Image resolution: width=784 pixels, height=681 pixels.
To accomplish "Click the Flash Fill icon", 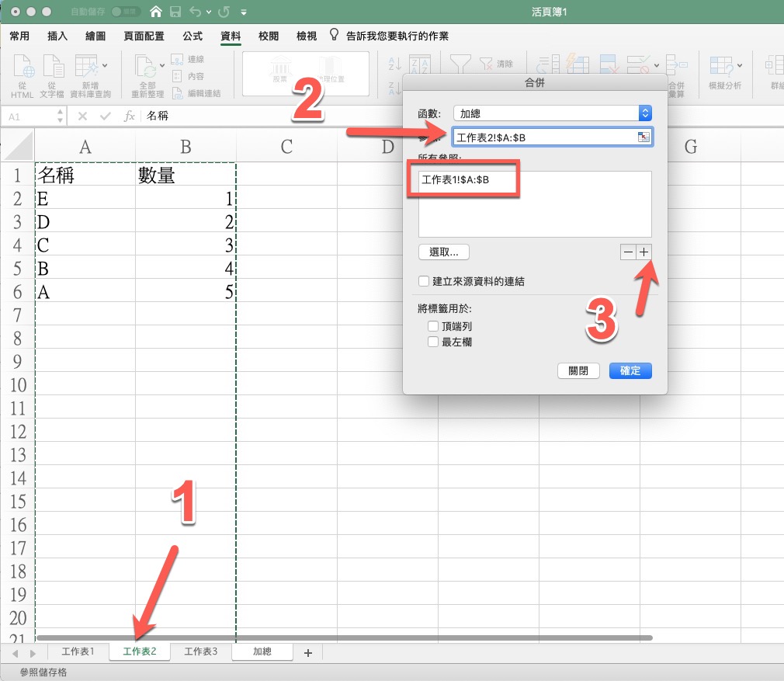I will pos(578,64).
